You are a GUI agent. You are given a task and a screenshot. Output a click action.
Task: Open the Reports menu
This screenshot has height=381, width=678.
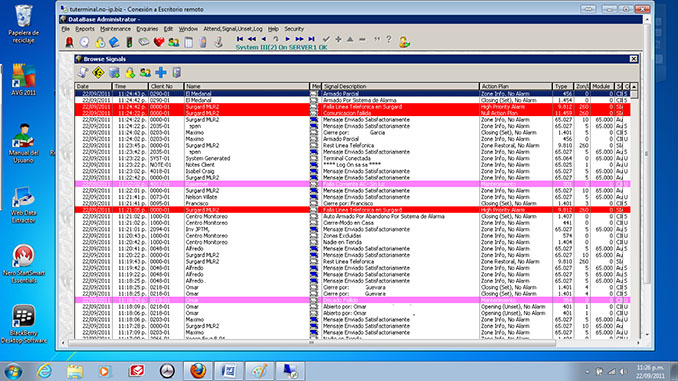pos(85,29)
